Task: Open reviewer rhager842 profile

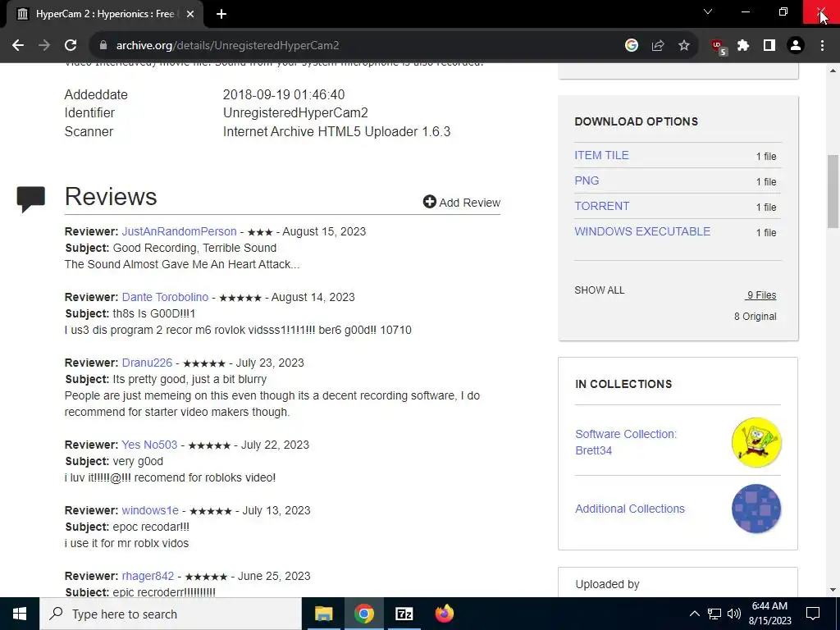Action: click(x=148, y=576)
